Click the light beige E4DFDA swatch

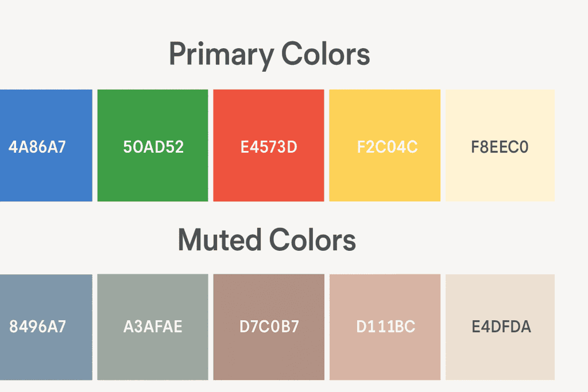click(500, 327)
